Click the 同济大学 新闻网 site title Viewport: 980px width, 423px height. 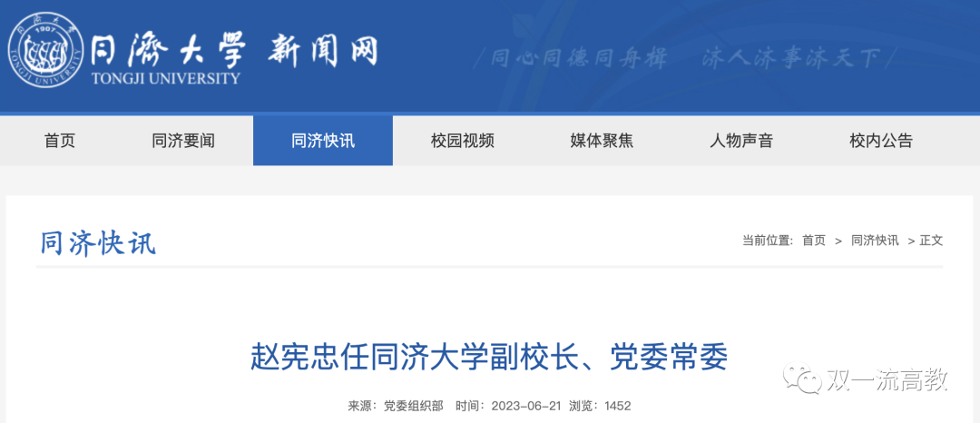tap(234, 50)
